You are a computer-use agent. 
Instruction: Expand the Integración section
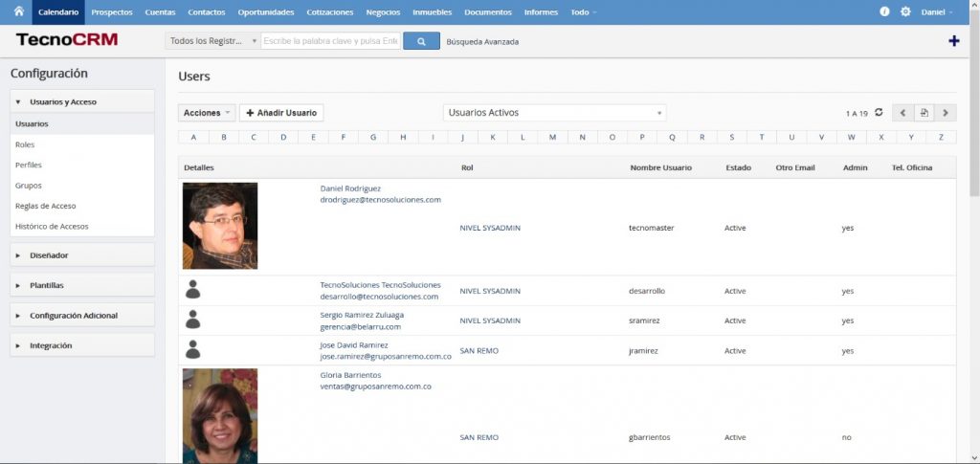coord(82,345)
